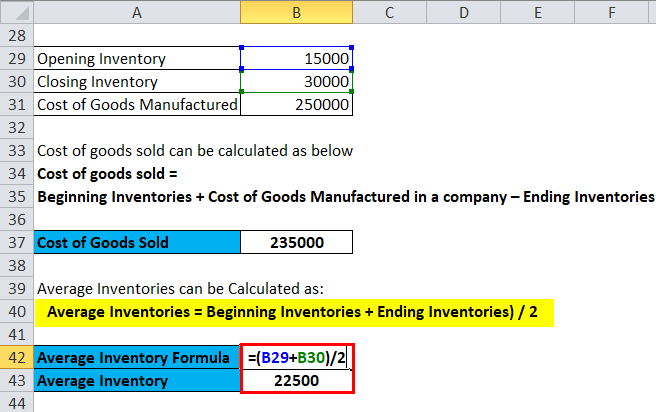This screenshot has height=412, width=656.
Task: Click the cell showing 235000
Action: click(297, 242)
